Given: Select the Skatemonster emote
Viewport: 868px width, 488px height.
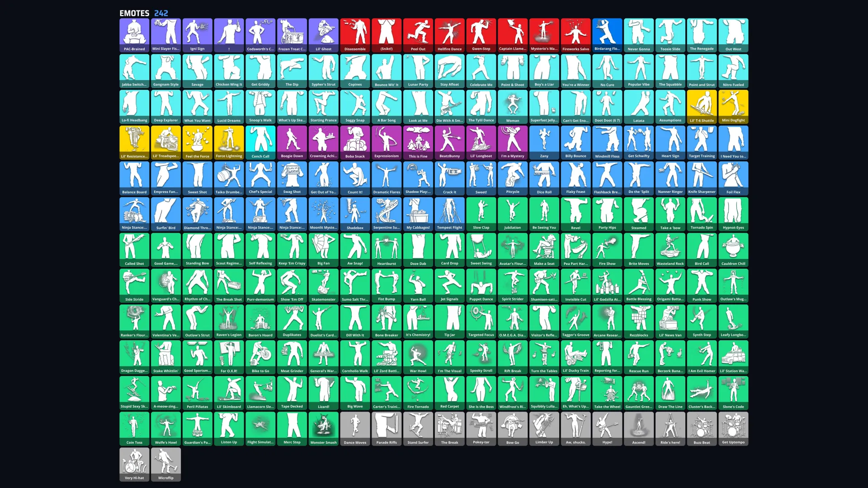Looking at the screenshot, I should coord(323,286).
